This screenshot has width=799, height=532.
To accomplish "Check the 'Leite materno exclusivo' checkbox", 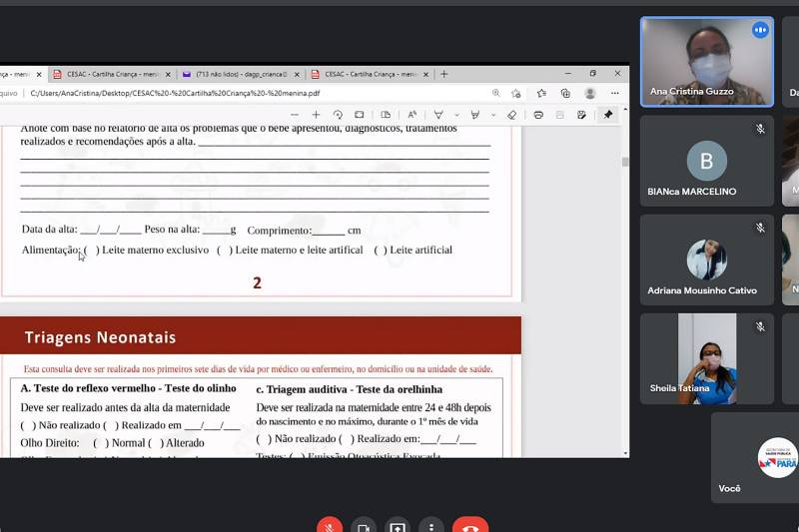I will (x=91, y=251).
